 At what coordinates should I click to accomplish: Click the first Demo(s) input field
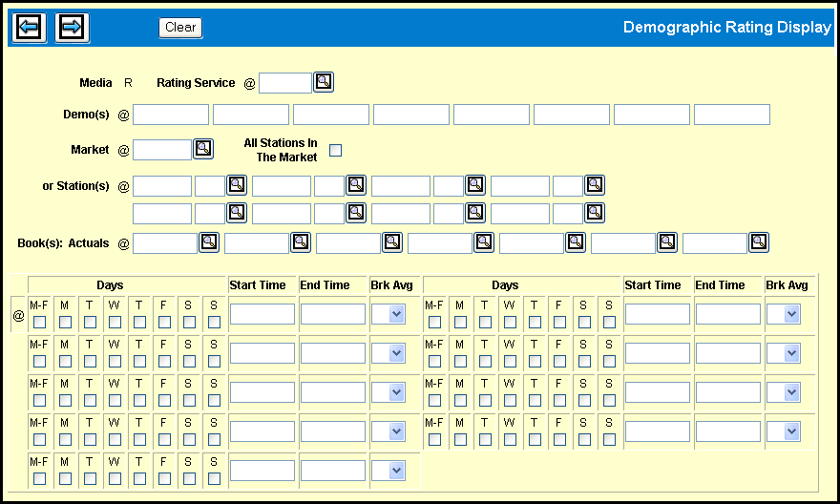pos(171,115)
